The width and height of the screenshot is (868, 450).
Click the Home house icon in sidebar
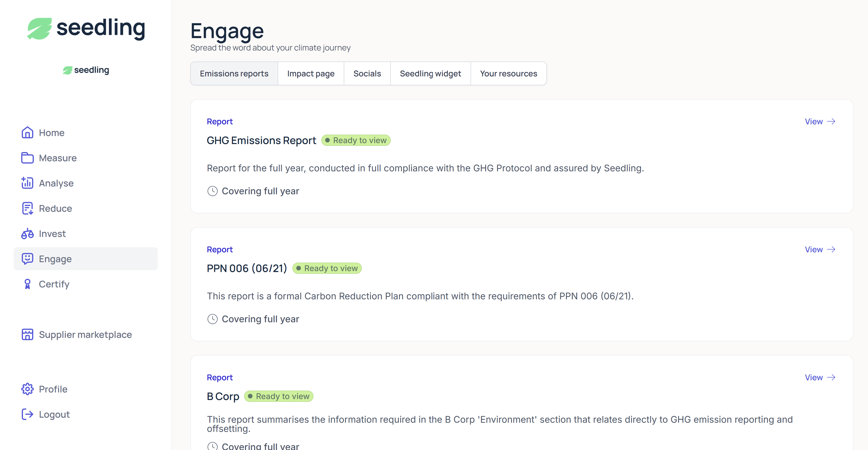pos(27,133)
